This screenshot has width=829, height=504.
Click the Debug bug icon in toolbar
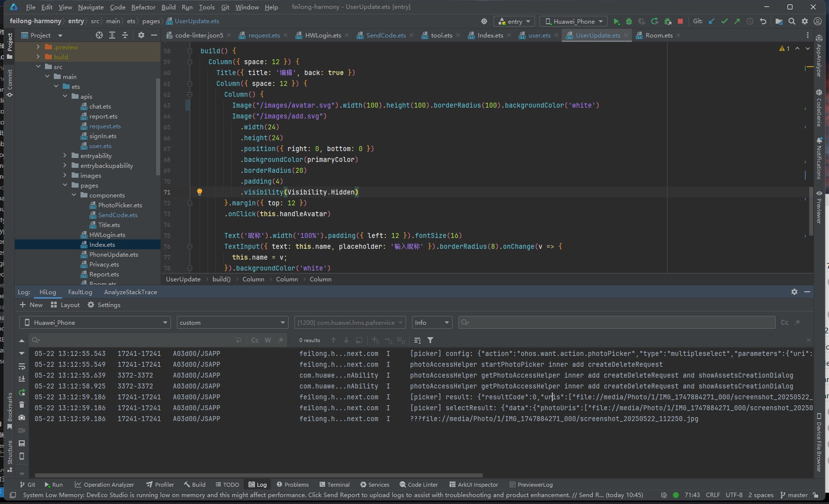tap(629, 21)
